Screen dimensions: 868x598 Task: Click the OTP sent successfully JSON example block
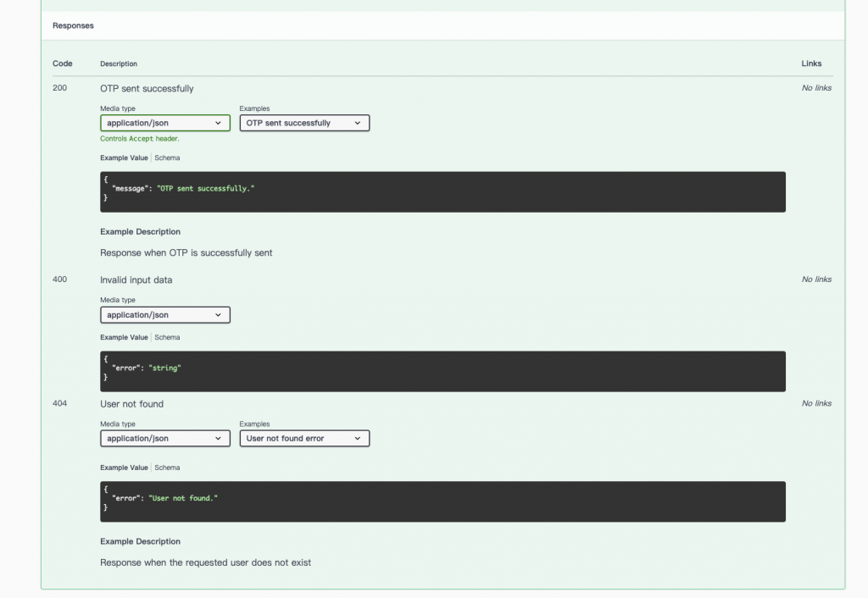click(x=442, y=192)
